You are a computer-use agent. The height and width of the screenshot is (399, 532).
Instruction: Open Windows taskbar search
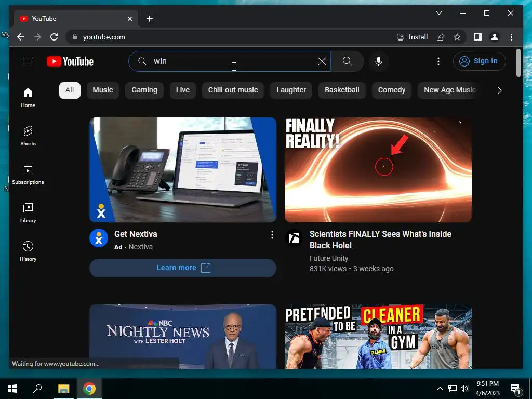click(x=37, y=389)
